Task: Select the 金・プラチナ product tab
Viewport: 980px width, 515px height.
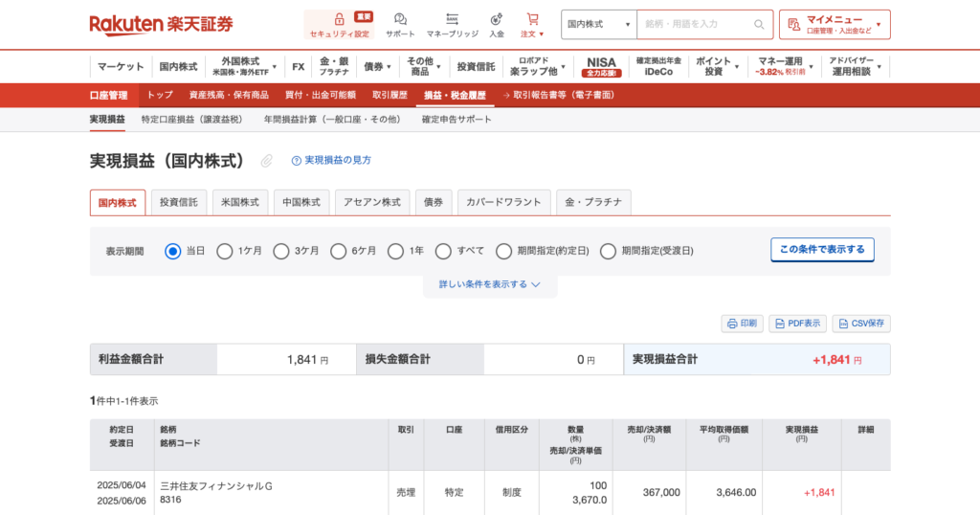Action: [593, 203]
